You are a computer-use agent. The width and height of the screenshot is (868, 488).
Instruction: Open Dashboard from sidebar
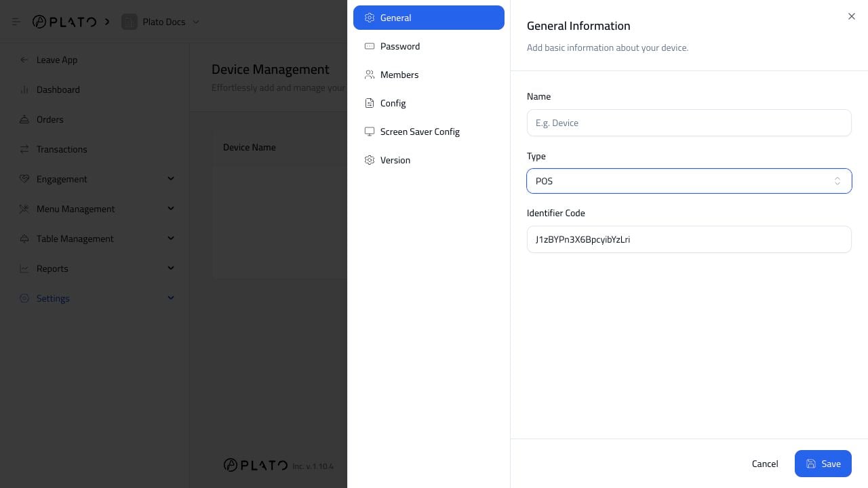coord(95,89)
